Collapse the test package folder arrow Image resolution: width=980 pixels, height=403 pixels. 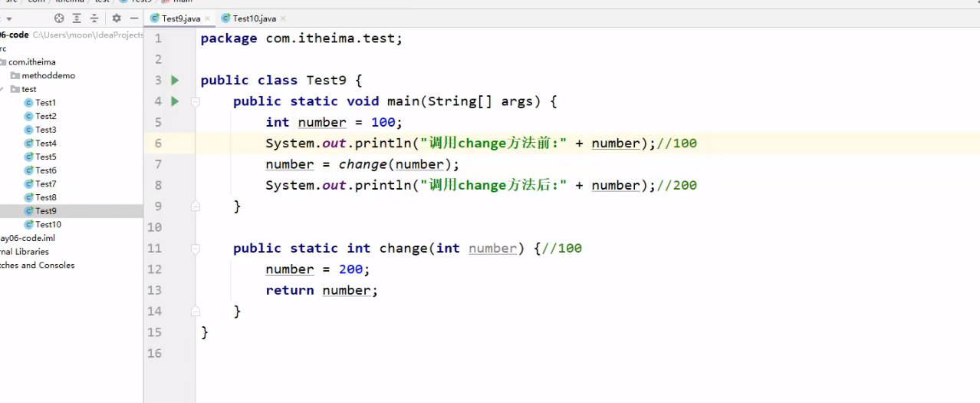2,89
